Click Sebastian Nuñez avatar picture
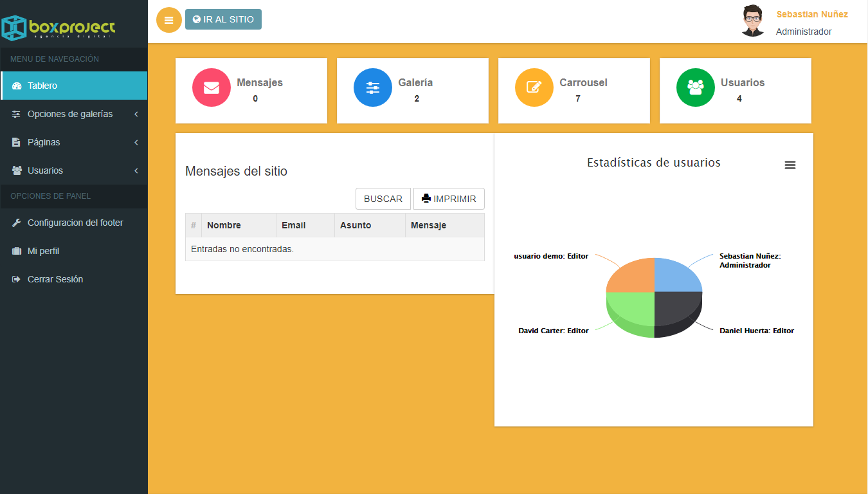 (753, 21)
